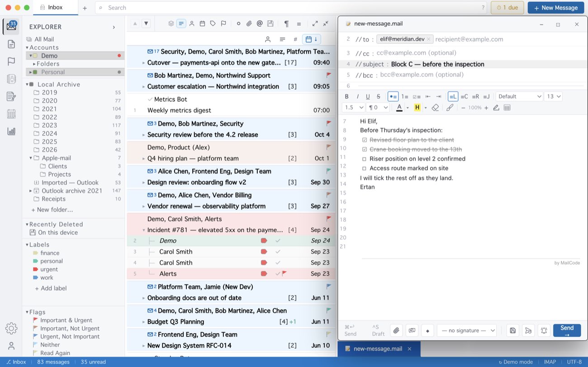
Task: Click the pilcrow paragraph icon in list toolbar
Action: [286, 24]
